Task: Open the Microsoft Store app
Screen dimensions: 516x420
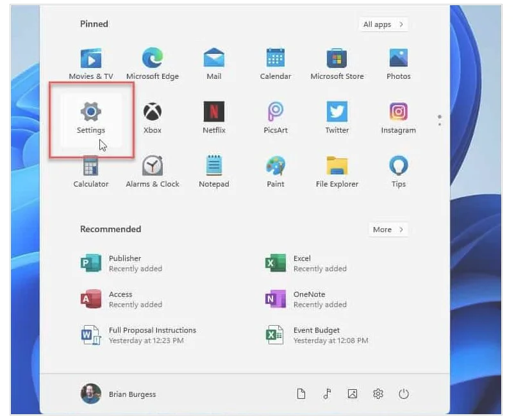Action: tap(337, 63)
